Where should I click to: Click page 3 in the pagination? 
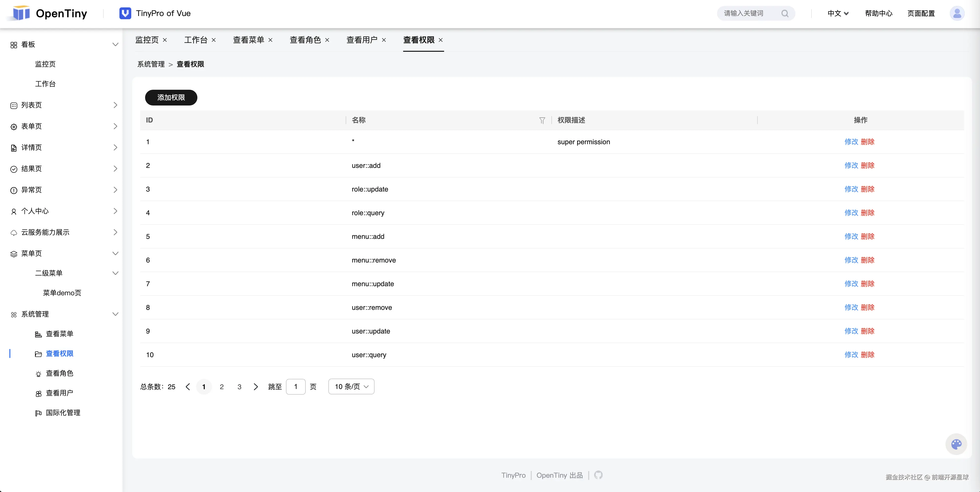pyautogui.click(x=239, y=387)
